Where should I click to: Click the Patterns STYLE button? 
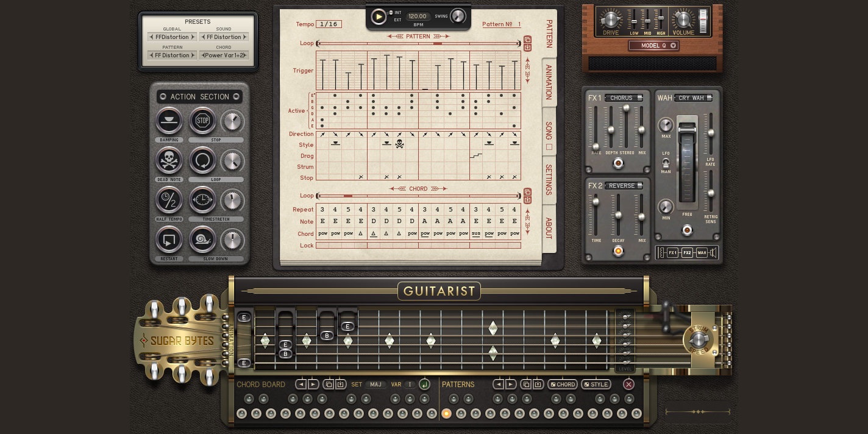click(596, 385)
